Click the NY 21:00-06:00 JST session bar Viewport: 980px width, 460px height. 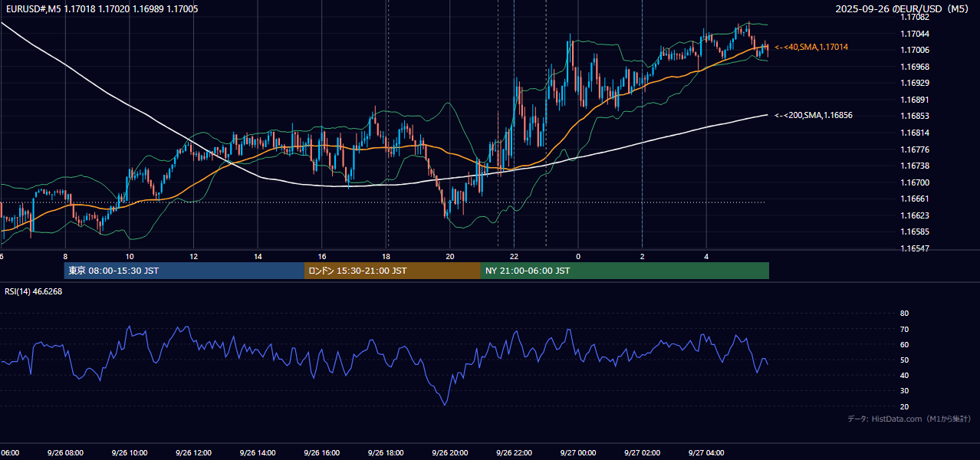pos(625,271)
